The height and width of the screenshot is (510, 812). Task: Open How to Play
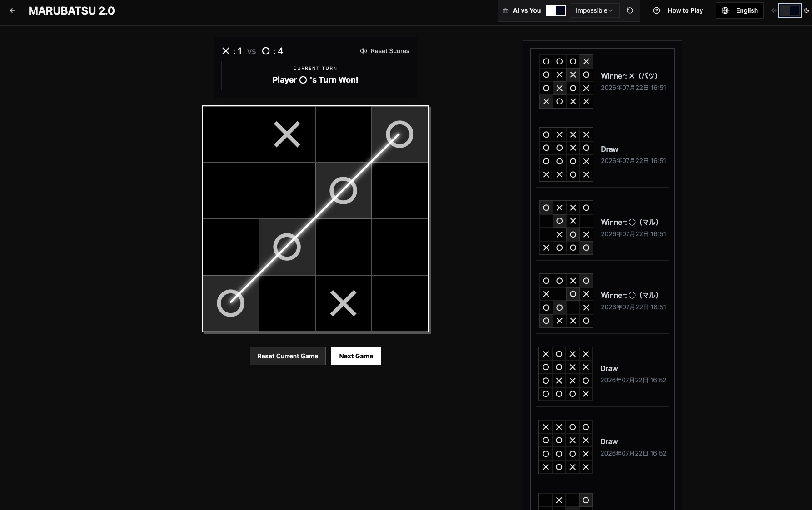pyautogui.click(x=678, y=10)
